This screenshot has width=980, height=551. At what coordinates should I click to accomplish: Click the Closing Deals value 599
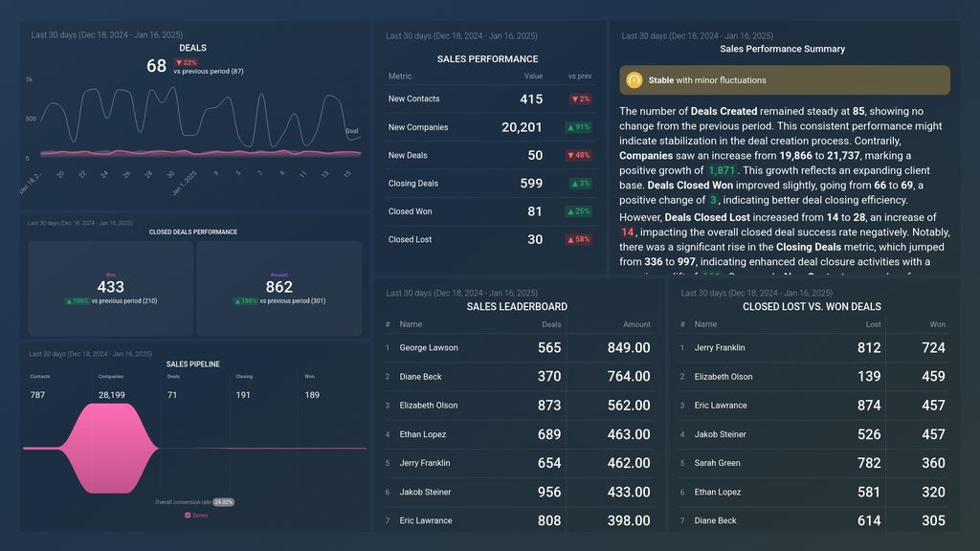[x=531, y=184]
